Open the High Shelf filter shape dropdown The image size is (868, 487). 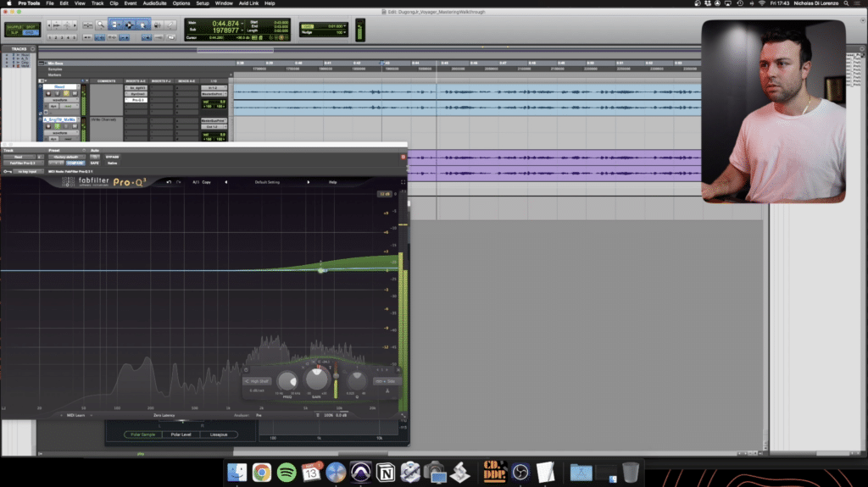257,381
